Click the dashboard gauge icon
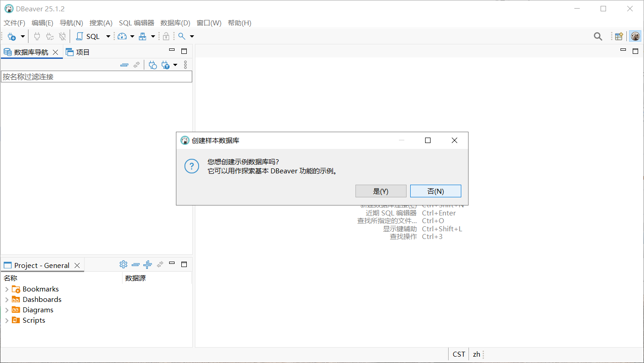644x363 pixels. click(122, 37)
